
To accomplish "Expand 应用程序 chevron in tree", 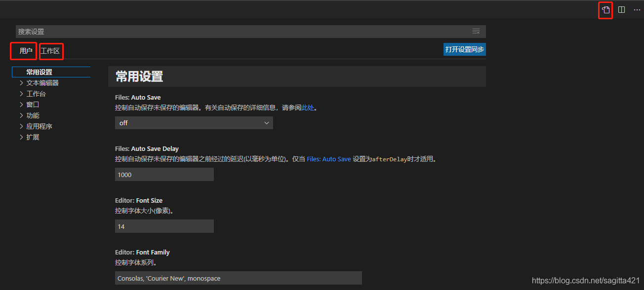I will point(21,126).
